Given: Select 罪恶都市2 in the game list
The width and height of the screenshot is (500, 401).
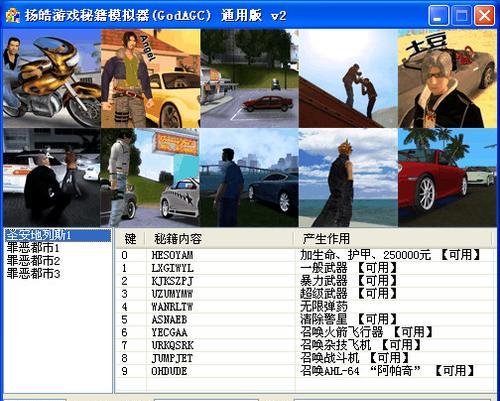Looking at the screenshot, I should [33, 261].
